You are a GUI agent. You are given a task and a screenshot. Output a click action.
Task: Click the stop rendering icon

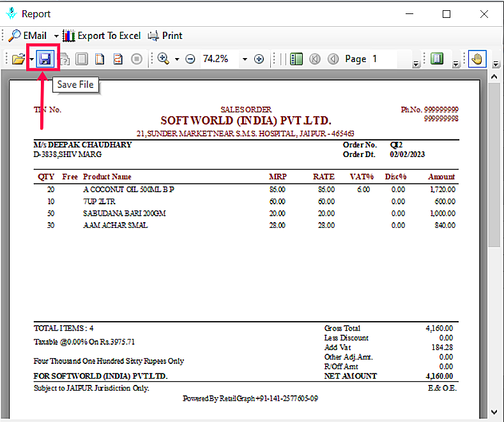(x=137, y=59)
